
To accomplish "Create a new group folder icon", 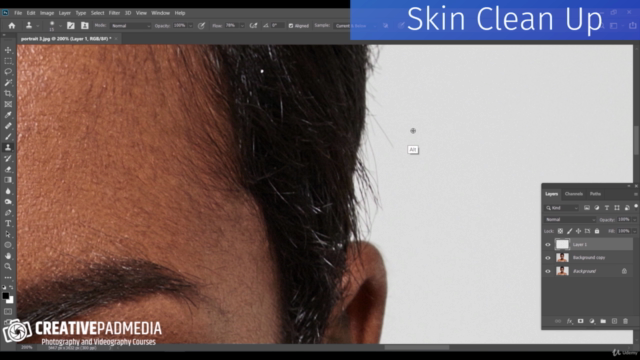I will click(603, 321).
